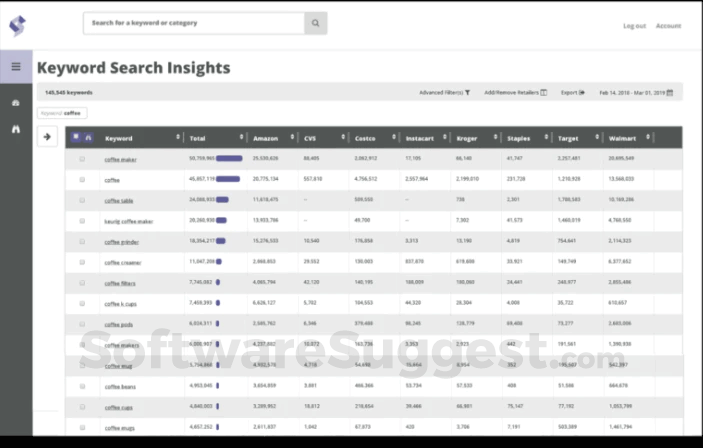
Task: Click the app logo at top left
Action: 17,24
